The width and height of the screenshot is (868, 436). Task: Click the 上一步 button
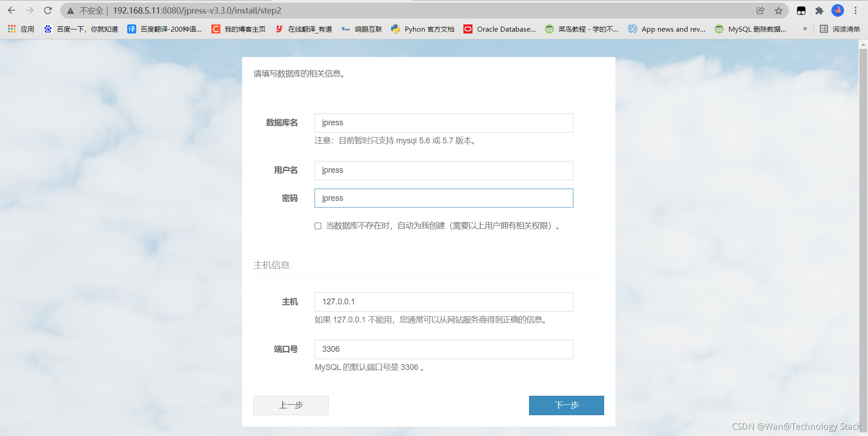pos(291,405)
